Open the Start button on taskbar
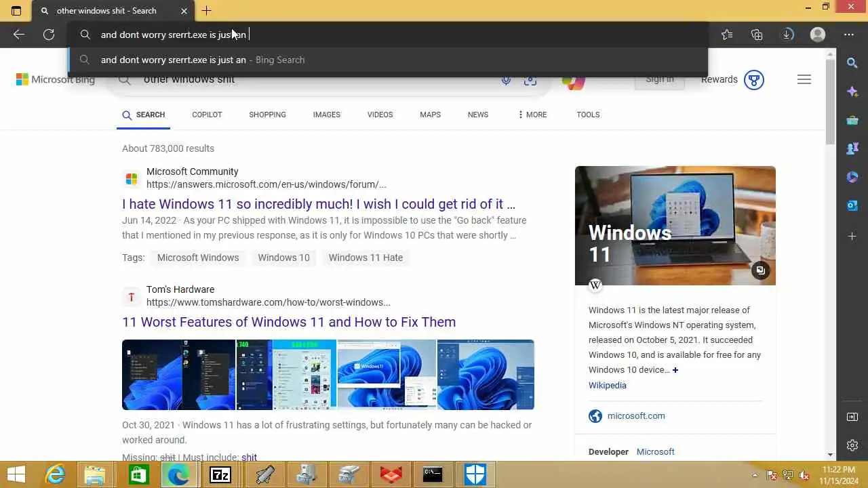868x488 pixels. point(16,474)
